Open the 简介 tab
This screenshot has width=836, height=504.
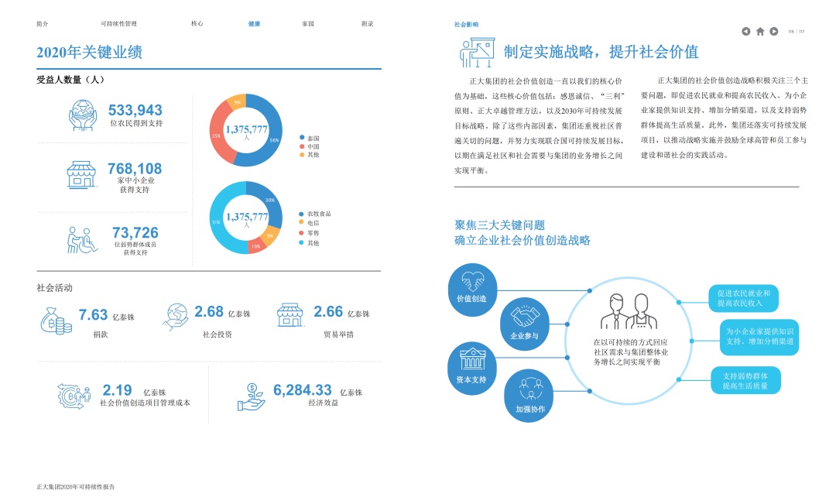pos(43,24)
